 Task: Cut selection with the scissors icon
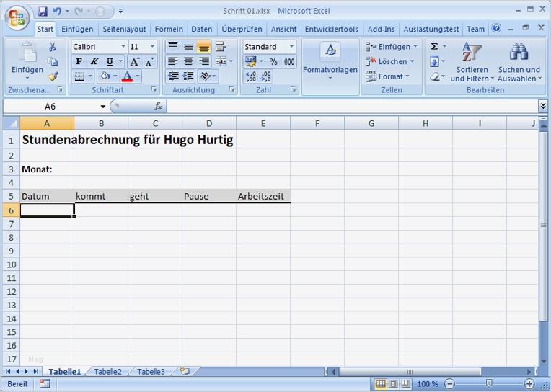[x=53, y=47]
